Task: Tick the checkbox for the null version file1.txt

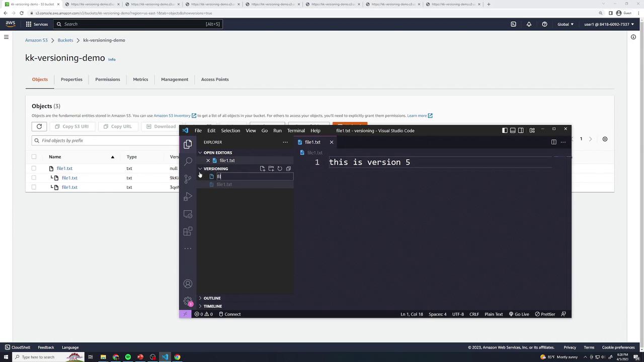Action: [34, 168]
